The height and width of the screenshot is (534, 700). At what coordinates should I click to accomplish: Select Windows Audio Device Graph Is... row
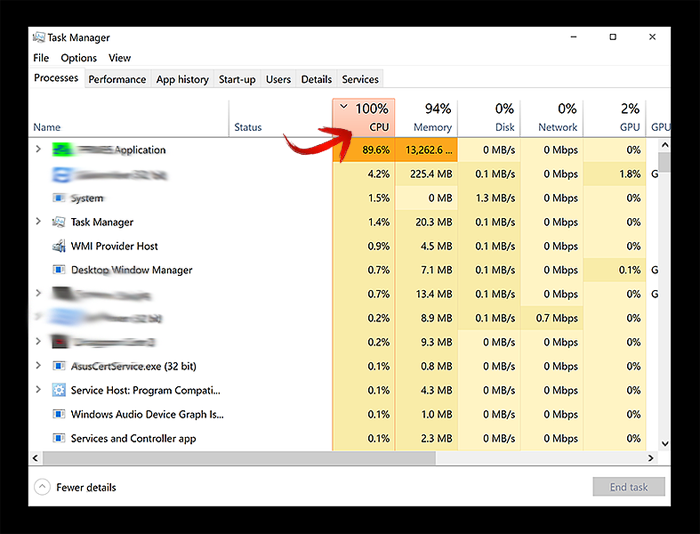pyautogui.click(x=343, y=414)
